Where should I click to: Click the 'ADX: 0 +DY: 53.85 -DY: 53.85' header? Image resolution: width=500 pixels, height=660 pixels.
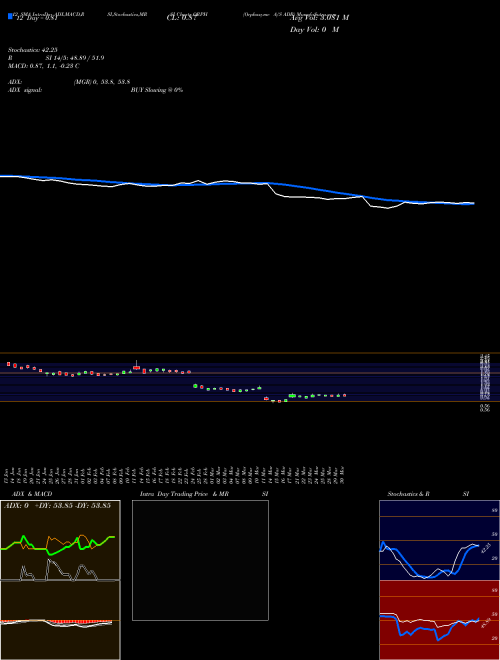pyautogui.click(x=57, y=505)
